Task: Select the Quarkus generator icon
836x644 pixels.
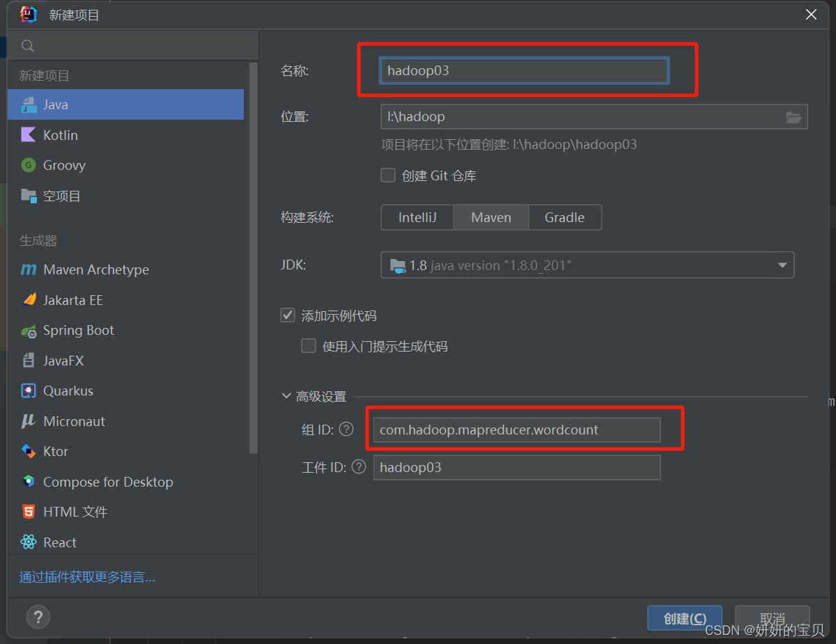Action: (29, 391)
